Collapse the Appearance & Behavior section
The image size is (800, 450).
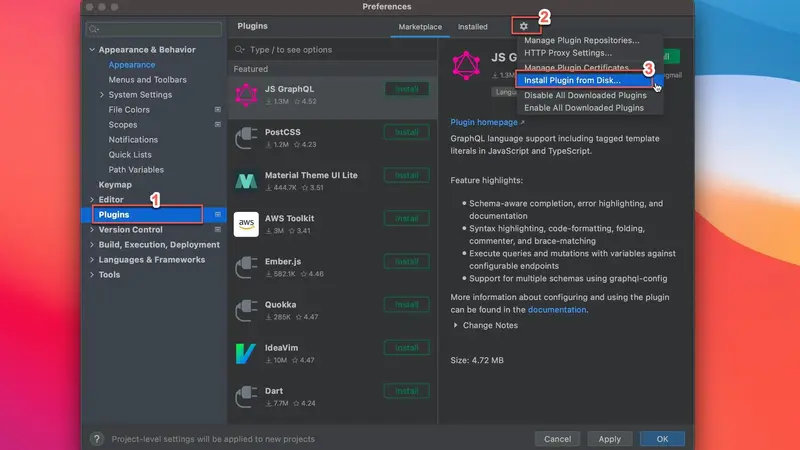pyautogui.click(x=92, y=49)
